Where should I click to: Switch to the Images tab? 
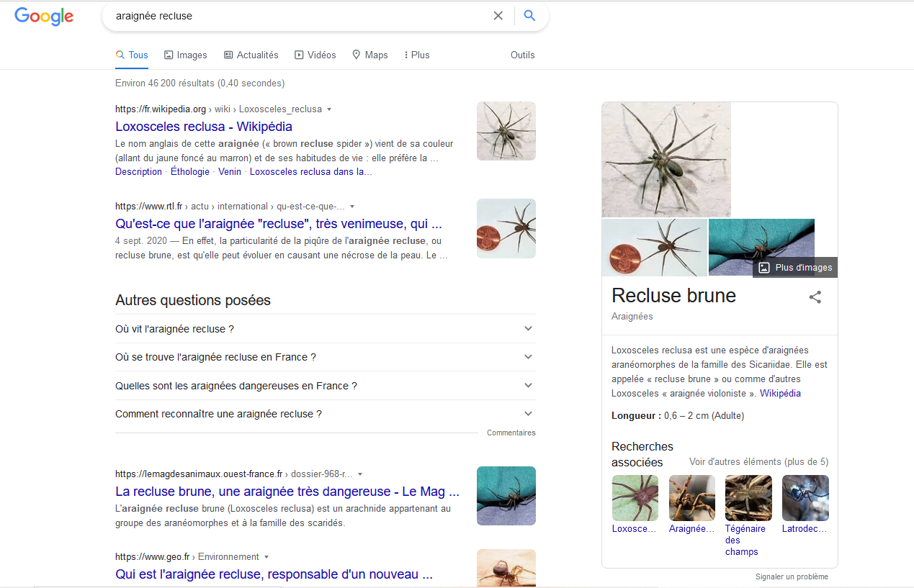coord(186,55)
